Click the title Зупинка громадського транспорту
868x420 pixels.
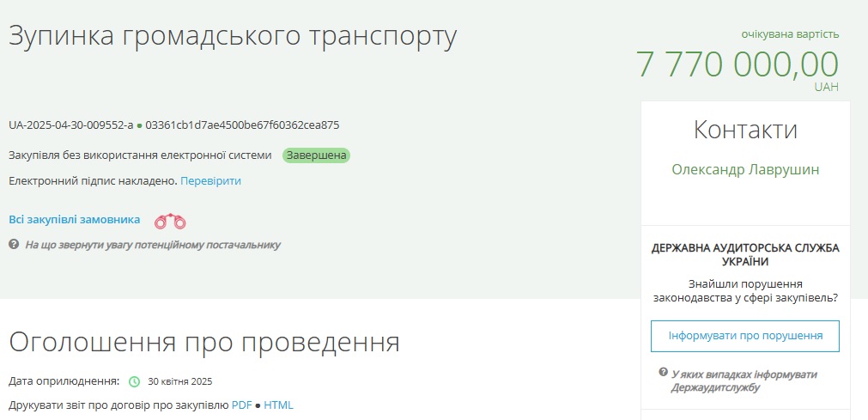tap(233, 37)
